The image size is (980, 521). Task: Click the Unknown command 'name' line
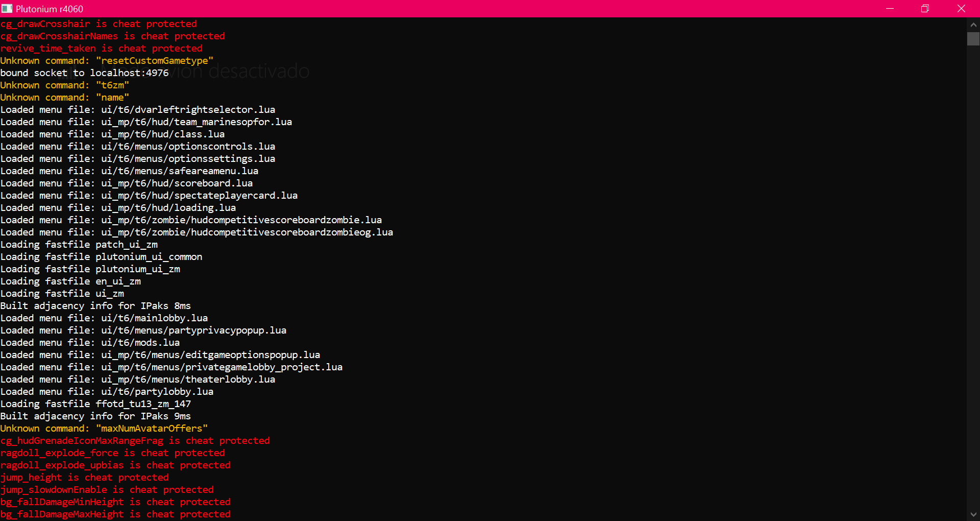(65, 98)
